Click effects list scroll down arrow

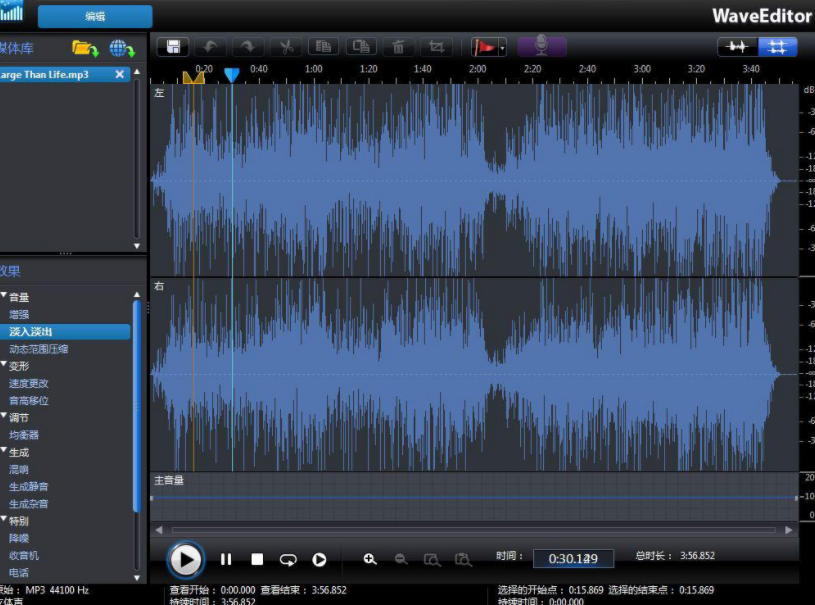137,577
